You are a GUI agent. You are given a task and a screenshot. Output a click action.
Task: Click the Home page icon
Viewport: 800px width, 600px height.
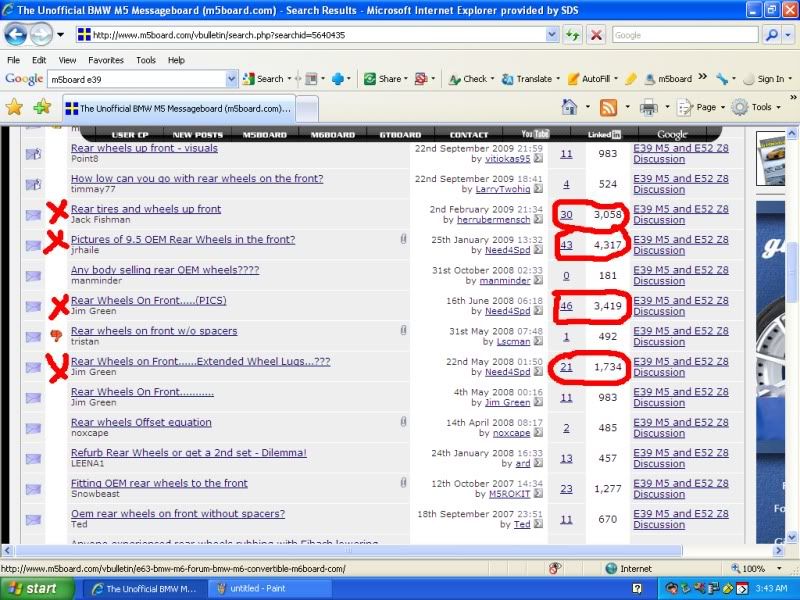click(x=569, y=107)
